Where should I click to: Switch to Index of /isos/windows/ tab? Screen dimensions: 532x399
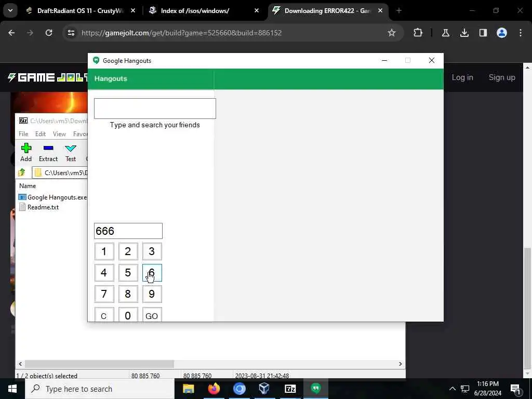[204, 11]
